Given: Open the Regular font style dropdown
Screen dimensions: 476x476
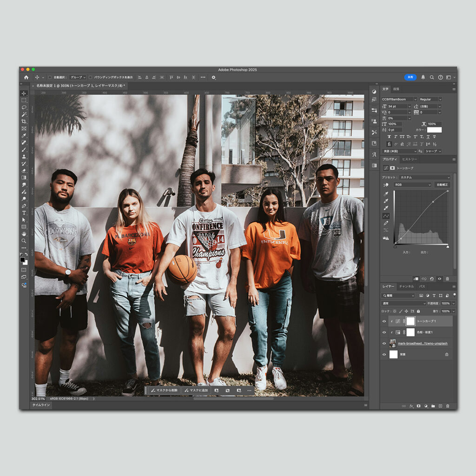Looking at the screenshot, I should 430,99.
